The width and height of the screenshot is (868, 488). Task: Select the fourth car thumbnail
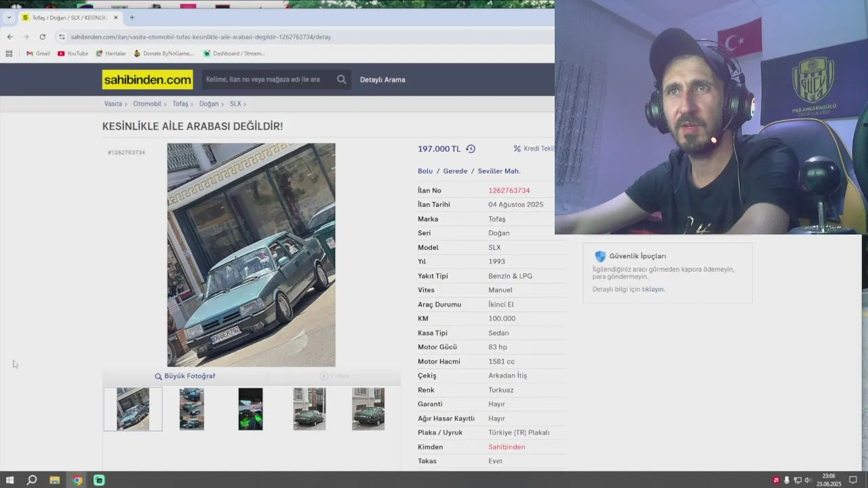point(309,409)
